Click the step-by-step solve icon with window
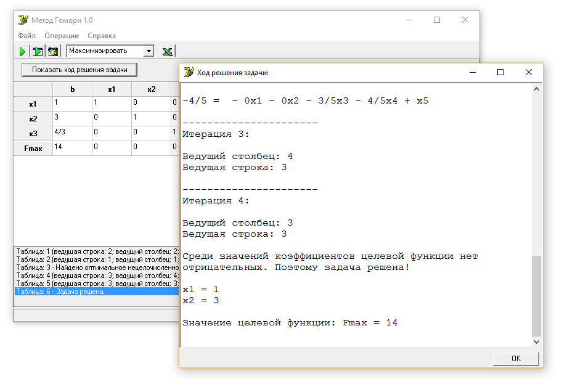Image resolution: width=575 pixels, height=392 pixels. (38, 51)
